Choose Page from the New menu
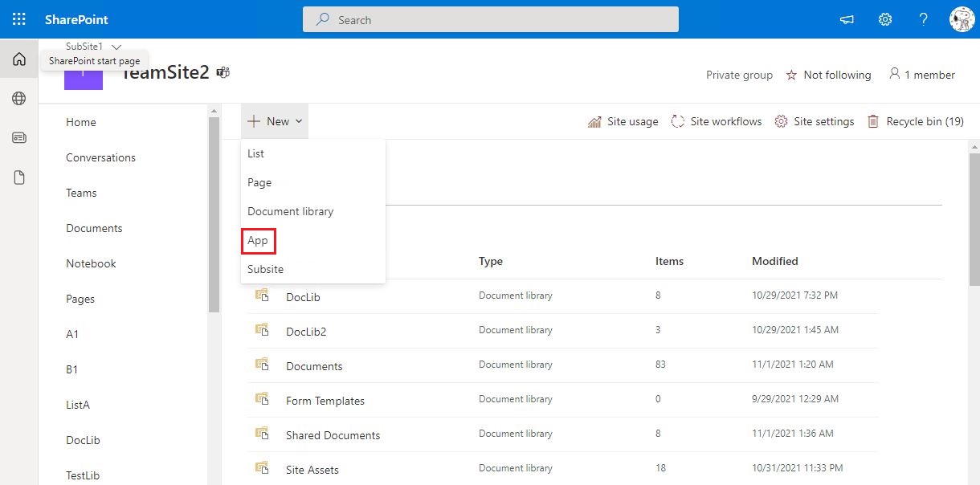 pos(313,182)
